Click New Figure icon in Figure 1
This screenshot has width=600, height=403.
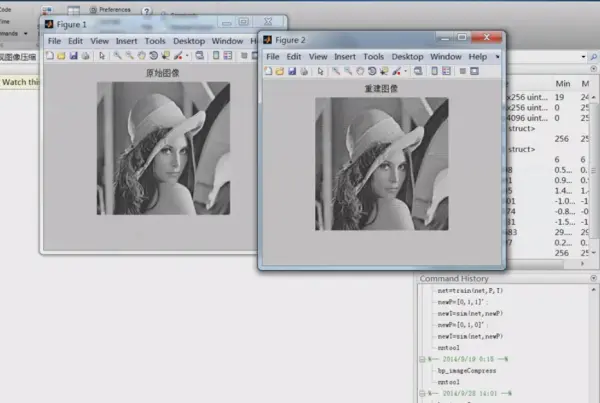tap(50, 55)
